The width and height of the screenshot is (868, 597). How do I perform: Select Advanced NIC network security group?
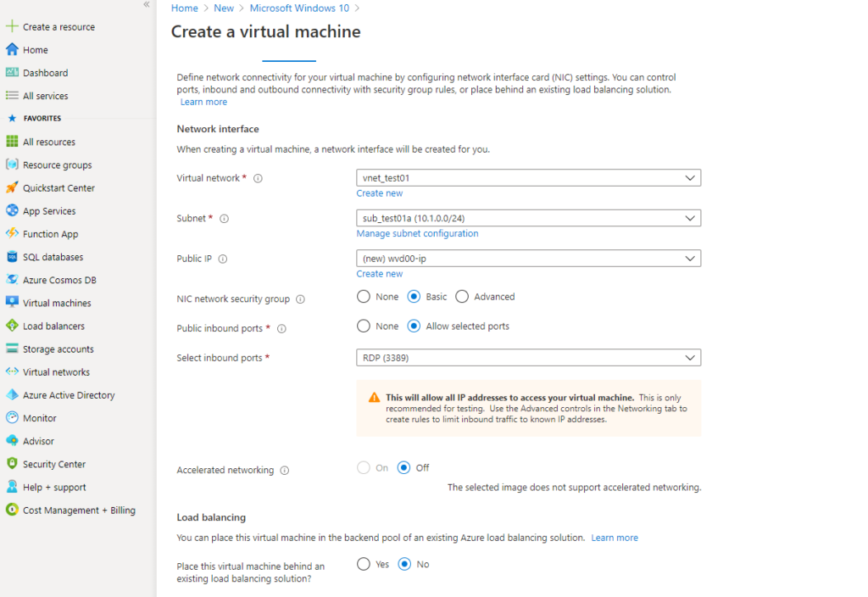(x=462, y=297)
